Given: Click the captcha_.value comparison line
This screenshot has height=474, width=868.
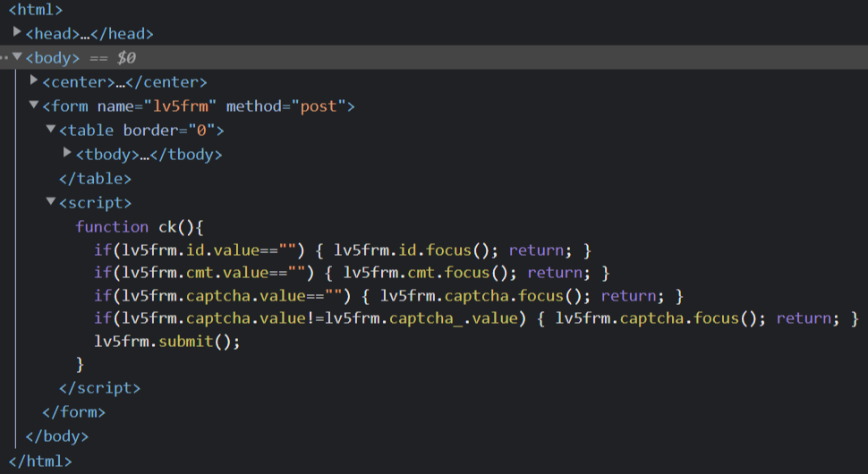Looking at the screenshot, I should click(x=476, y=318).
